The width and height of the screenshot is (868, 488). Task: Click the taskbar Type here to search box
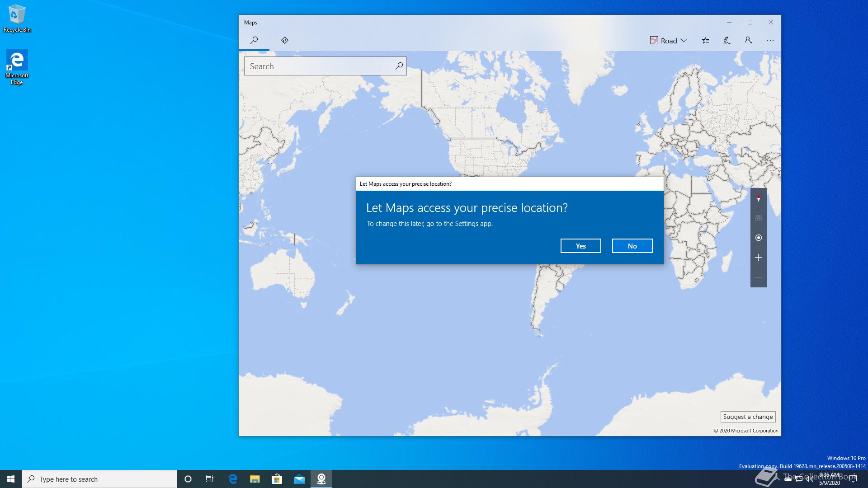point(99,479)
